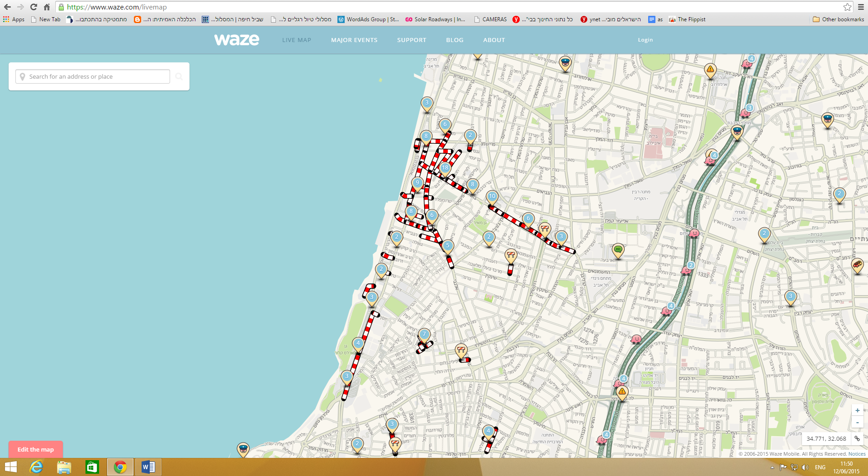
Task: Open Word from the Windows taskbar
Action: pos(148,467)
